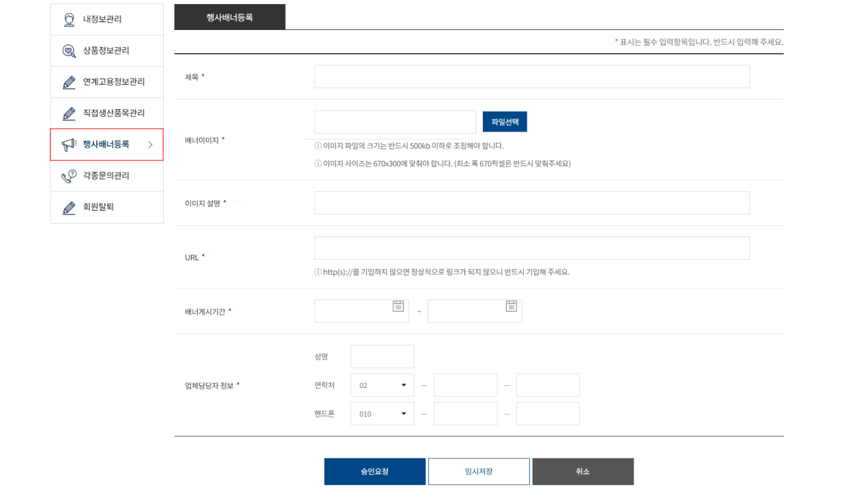Click the 임시저장 temporary save button
This screenshot has height=504, width=841.
coord(478,471)
